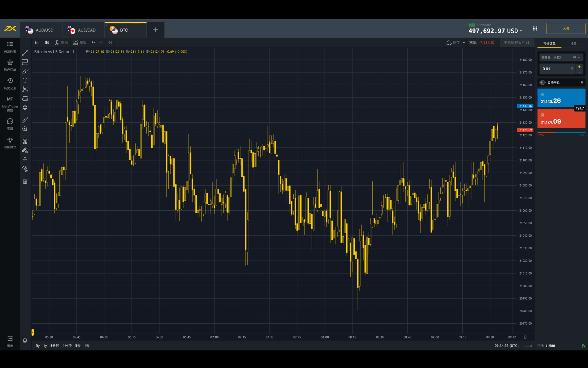Screen dimensions: 588x368
Task: Select the brush drawing tool
Action: pos(25,71)
